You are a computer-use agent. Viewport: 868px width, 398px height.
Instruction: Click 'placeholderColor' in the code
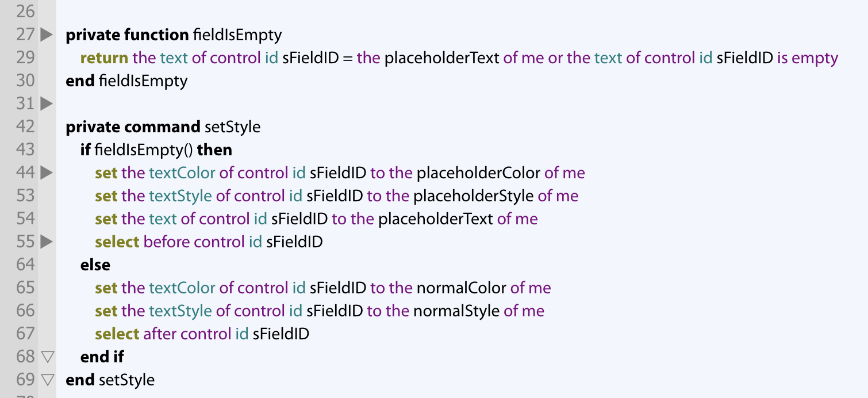[x=478, y=173]
